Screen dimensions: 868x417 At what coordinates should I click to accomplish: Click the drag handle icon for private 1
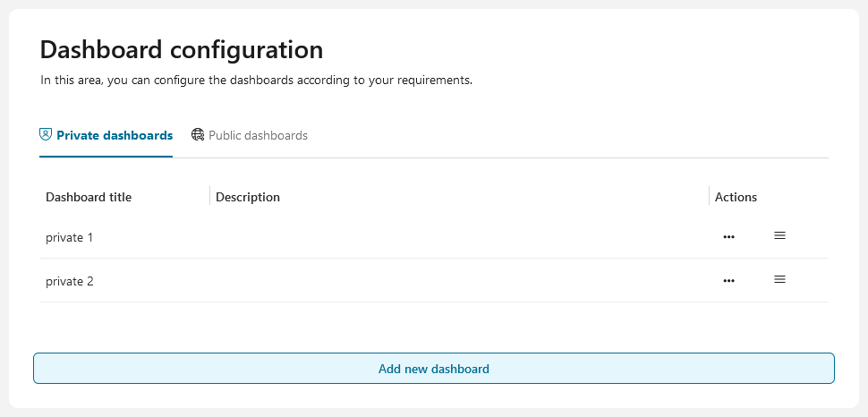click(x=779, y=235)
